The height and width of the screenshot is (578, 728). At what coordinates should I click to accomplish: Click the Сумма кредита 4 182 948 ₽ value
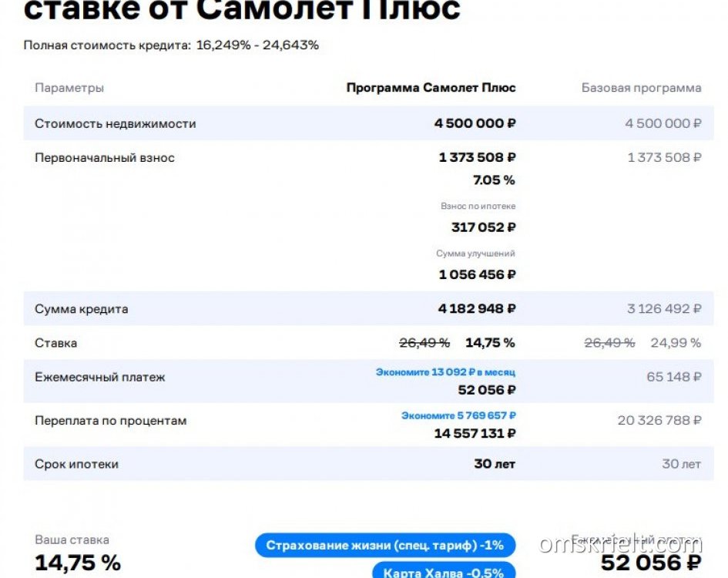tap(477, 308)
